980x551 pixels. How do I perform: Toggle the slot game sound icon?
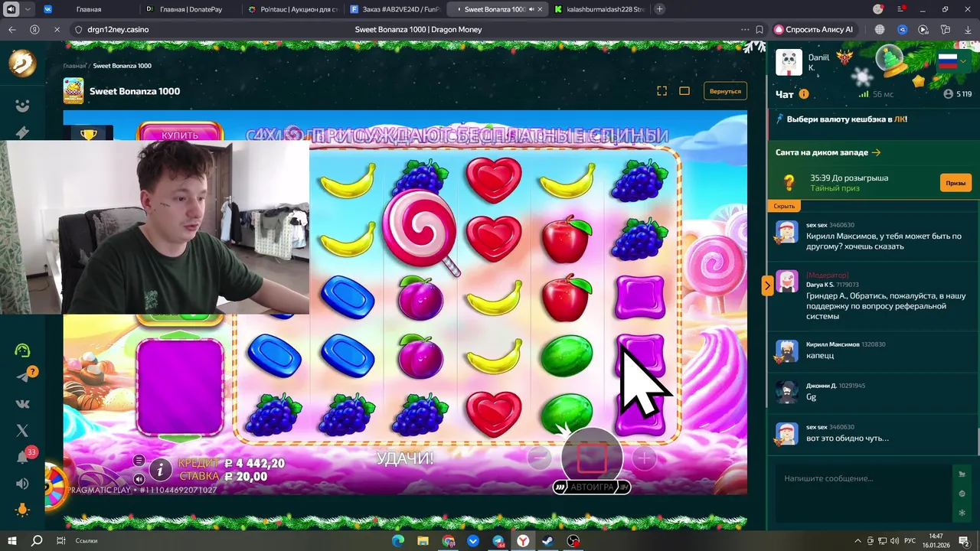click(139, 479)
